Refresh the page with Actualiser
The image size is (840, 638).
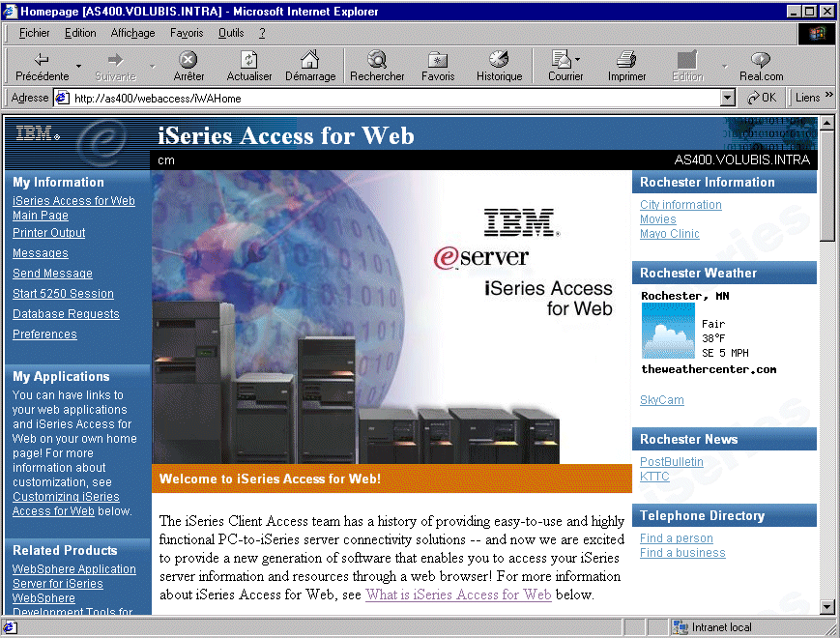pyautogui.click(x=249, y=66)
